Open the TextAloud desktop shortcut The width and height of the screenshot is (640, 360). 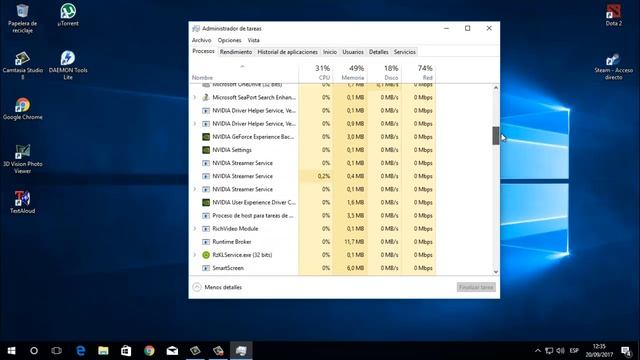22,202
